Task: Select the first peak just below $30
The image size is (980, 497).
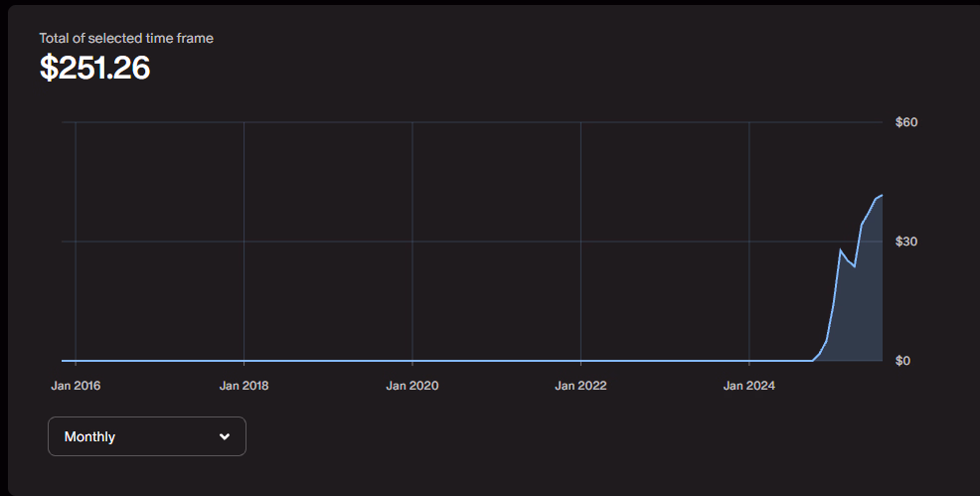Action: pyautogui.click(x=841, y=249)
